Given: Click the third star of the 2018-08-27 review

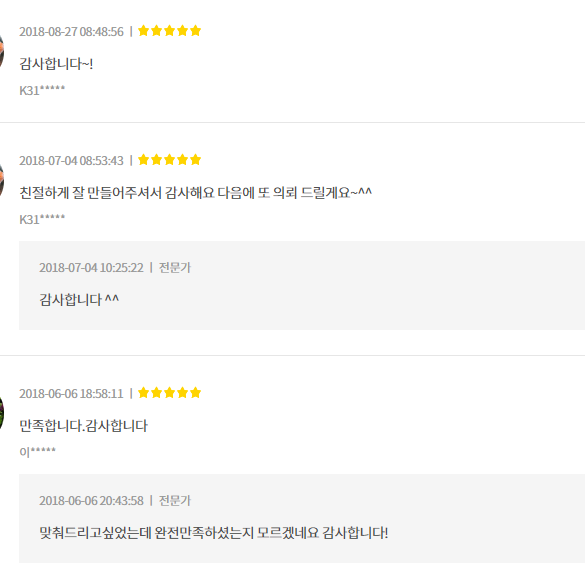Looking at the screenshot, I should 169,31.
